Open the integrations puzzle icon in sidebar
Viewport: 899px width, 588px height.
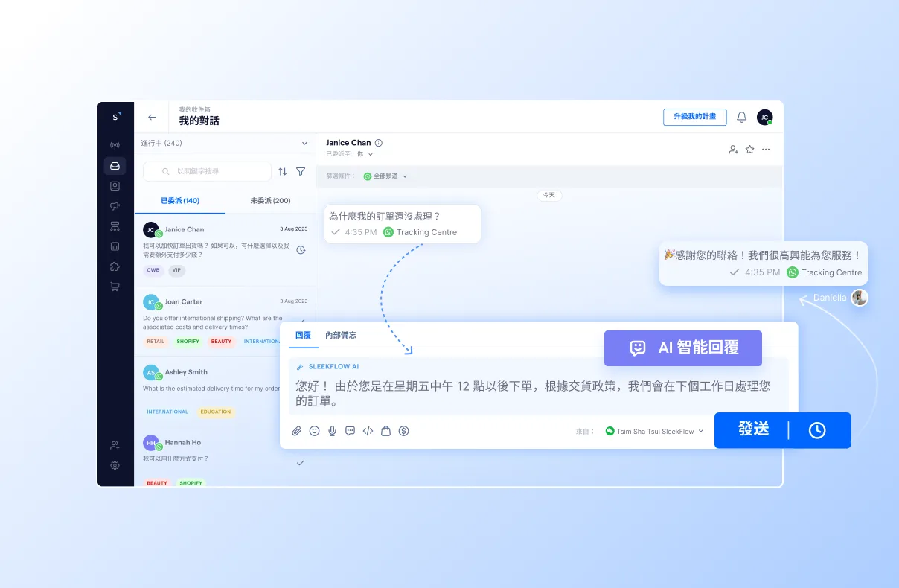pyautogui.click(x=115, y=266)
